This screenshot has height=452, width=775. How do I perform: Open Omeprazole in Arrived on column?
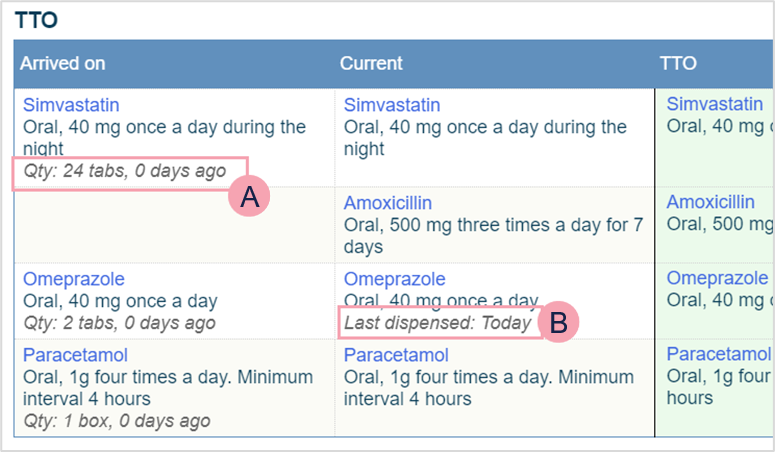pos(73,279)
